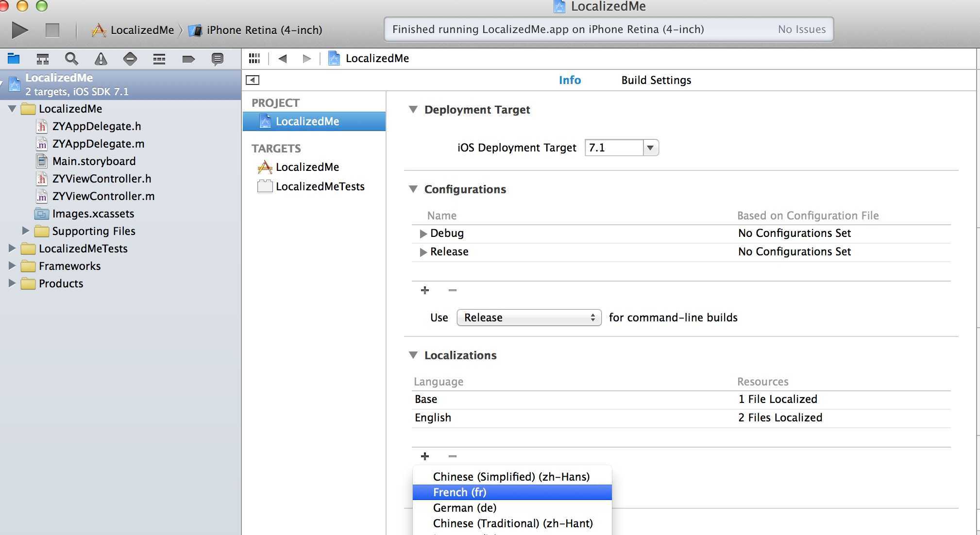Screen dimensions: 980x535
Task: Open ZYViewController.m file
Action: pos(103,196)
